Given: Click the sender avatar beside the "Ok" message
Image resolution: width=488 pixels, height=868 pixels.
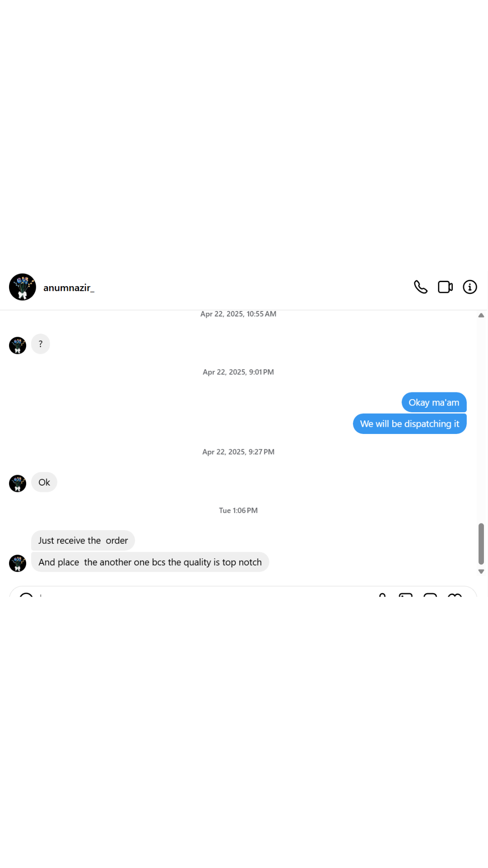Looking at the screenshot, I should click(x=18, y=483).
